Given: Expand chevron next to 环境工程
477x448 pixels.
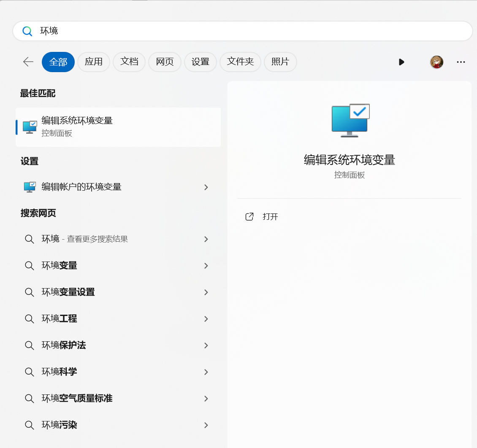Looking at the screenshot, I should coord(206,319).
